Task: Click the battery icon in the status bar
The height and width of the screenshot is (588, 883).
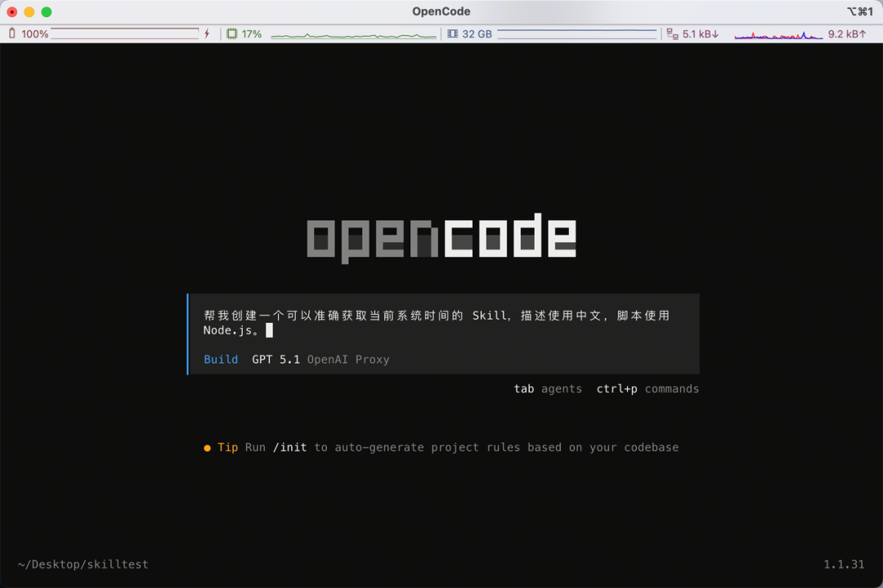Action: pos(12,34)
